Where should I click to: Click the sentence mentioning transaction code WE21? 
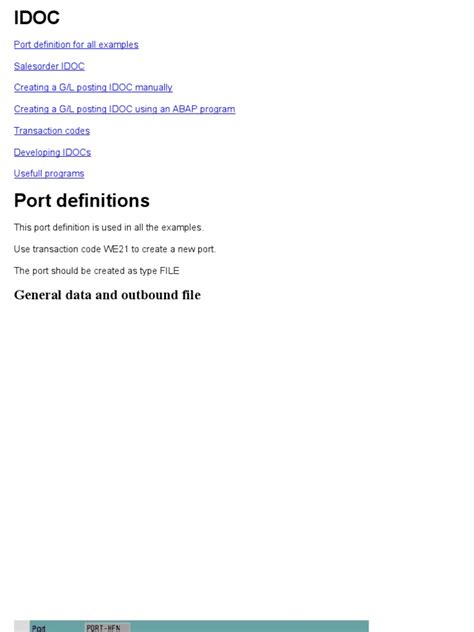click(x=115, y=249)
